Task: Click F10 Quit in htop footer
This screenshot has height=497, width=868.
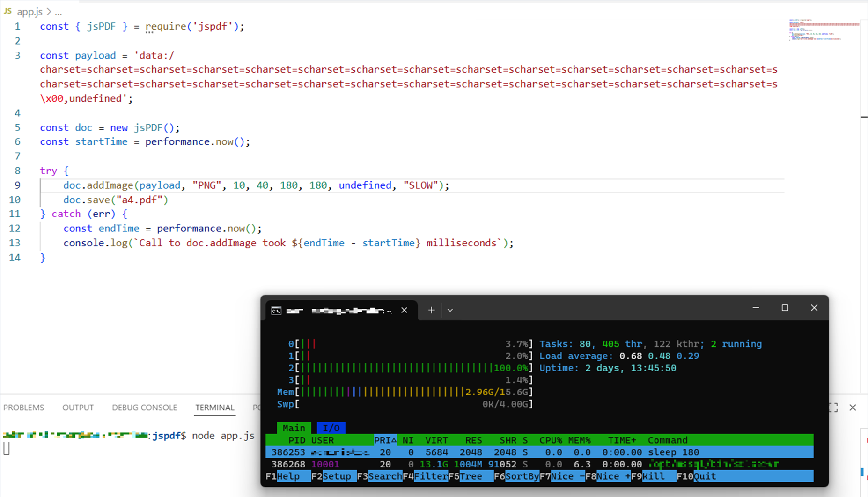Action: pyautogui.click(x=704, y=476)
